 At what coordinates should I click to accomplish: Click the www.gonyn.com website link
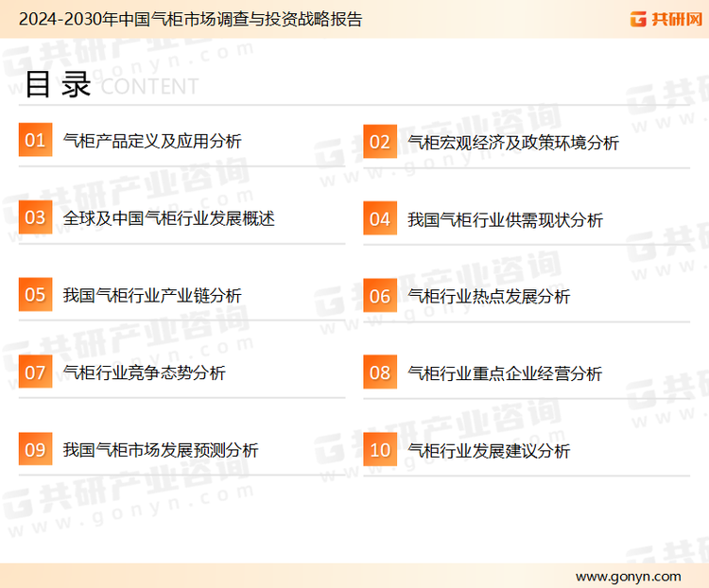(627, 576)
